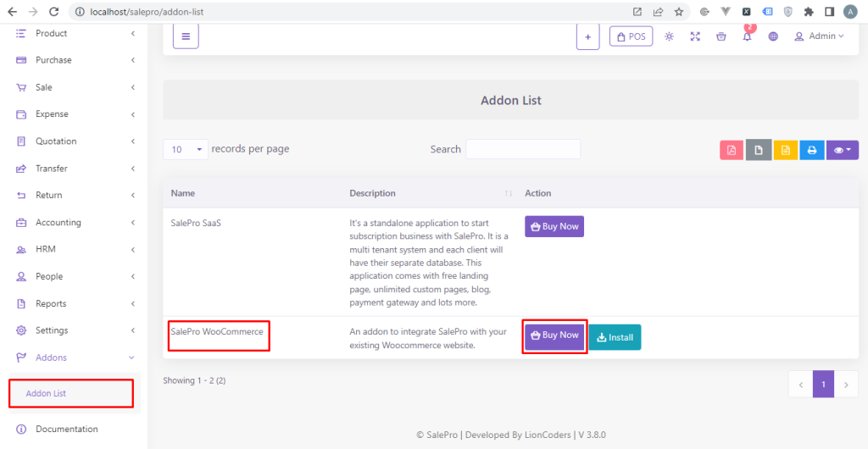Image resolution: width=868 pixels, height=449 pixels.
Task: Open Documentation in the sidebar
Action: (66, 429)
